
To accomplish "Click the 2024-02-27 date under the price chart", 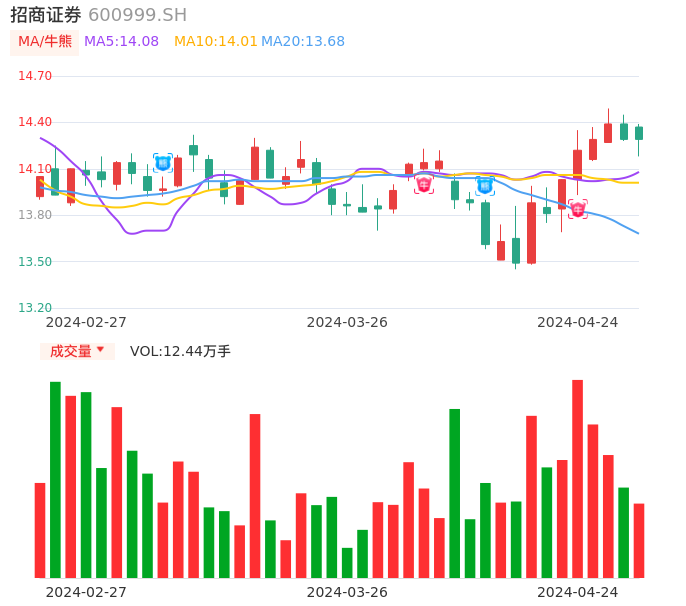I will [x=86, y=322].
